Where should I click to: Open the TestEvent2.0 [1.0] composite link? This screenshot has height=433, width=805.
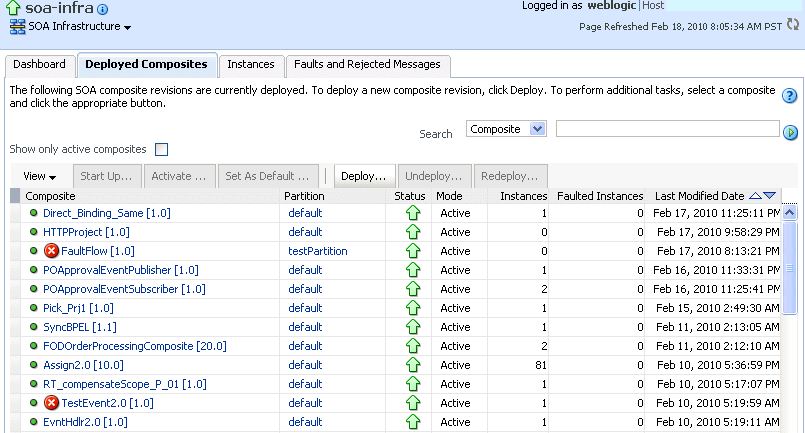click(x=108, y=403)
